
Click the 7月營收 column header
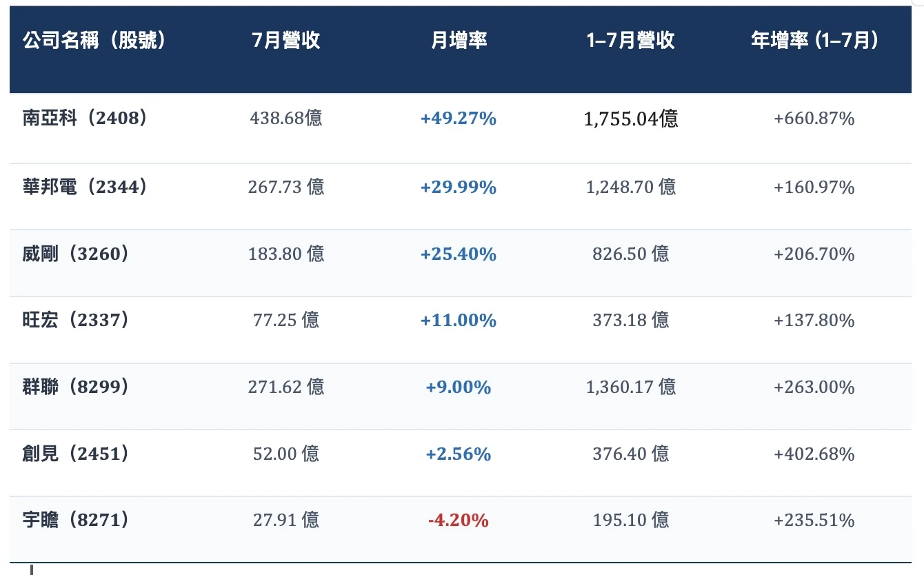[x=286, y=41]
